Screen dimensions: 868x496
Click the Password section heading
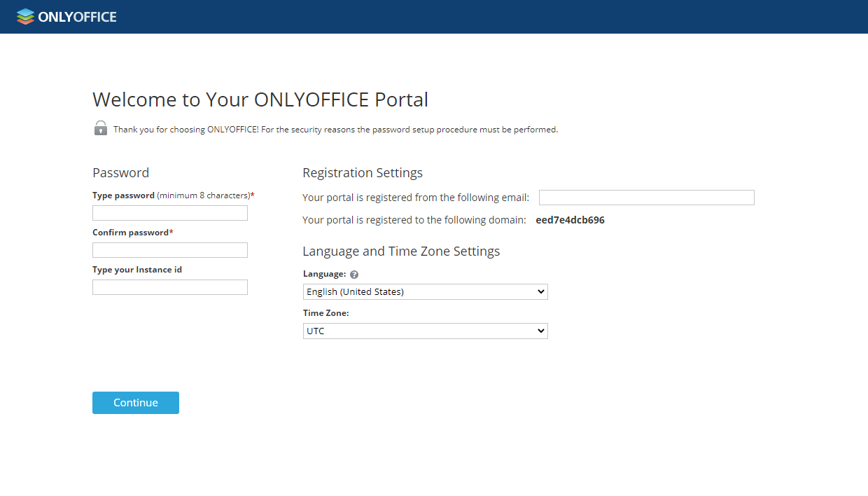(x=120, y=172)
